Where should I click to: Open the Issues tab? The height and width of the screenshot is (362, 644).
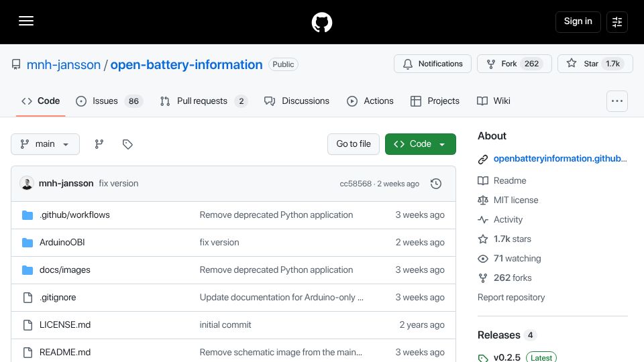point(109,101)
